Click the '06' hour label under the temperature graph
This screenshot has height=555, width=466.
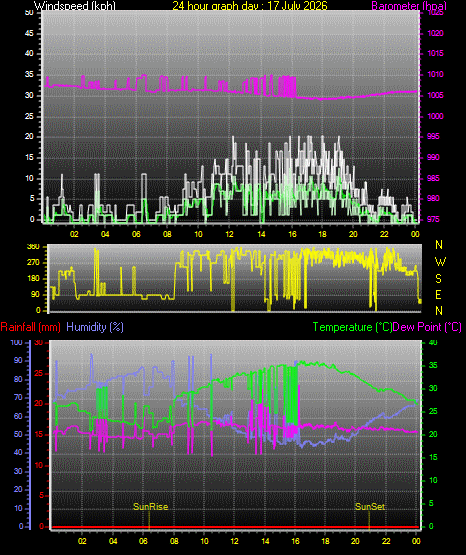(143, 541)
